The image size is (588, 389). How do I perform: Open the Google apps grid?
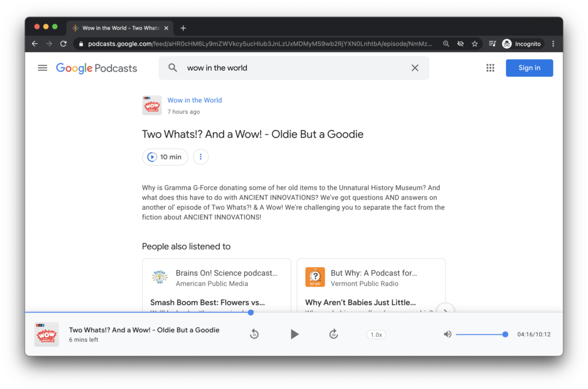coord(490,67)
